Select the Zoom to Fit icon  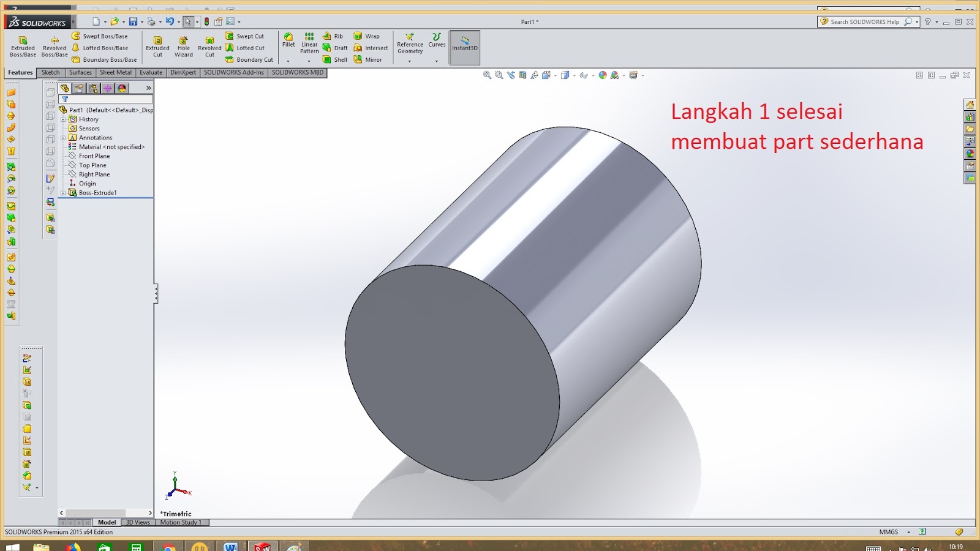(x=486, y=75)
